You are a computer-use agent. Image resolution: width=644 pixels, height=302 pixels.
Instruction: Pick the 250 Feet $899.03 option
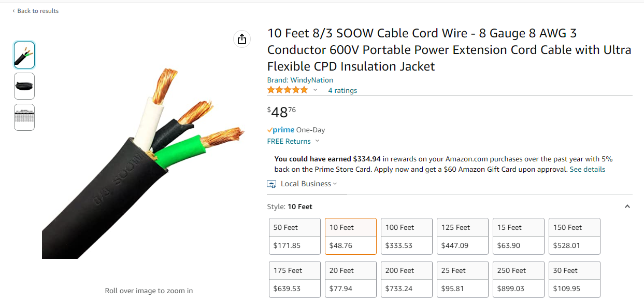click(519, 279)
